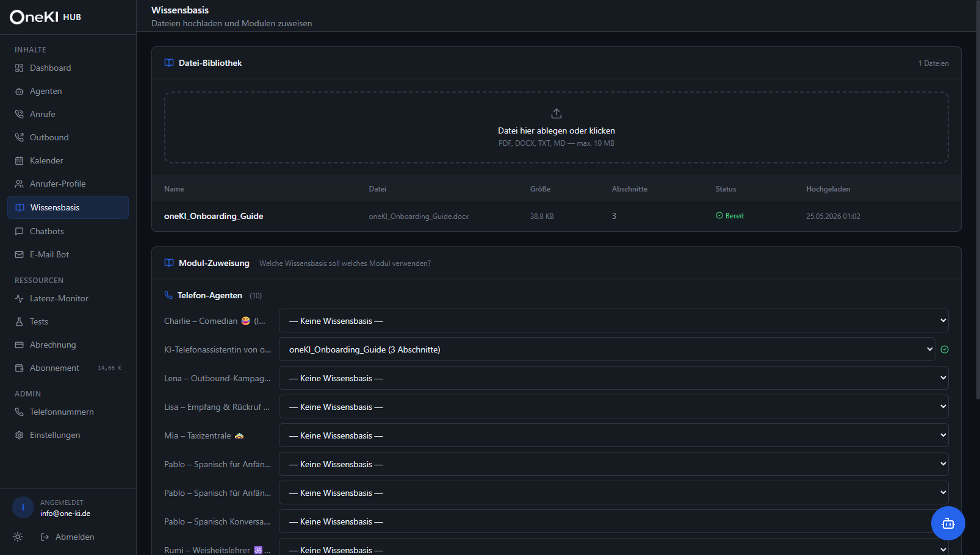Click the gear icon beside Einstellungen
Viewport: 980px width, 555px height.
(19, 435)
